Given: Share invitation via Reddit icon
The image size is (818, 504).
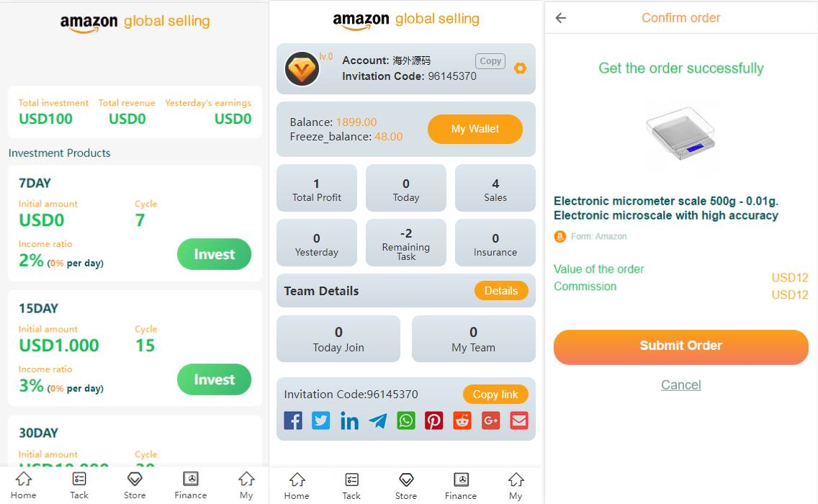Looking at the screenshot, I should point(462,420).
